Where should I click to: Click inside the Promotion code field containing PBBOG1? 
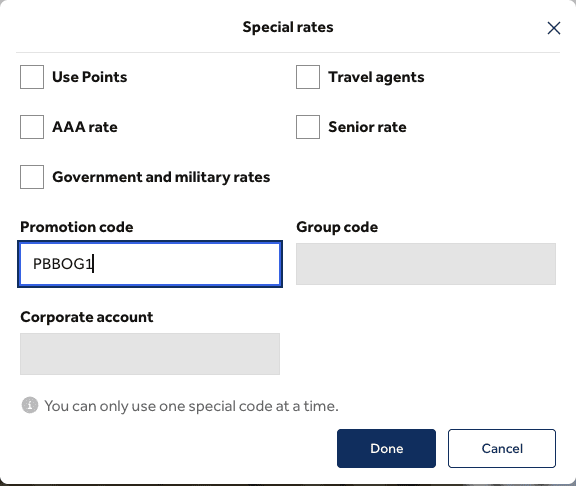(150, 264)
